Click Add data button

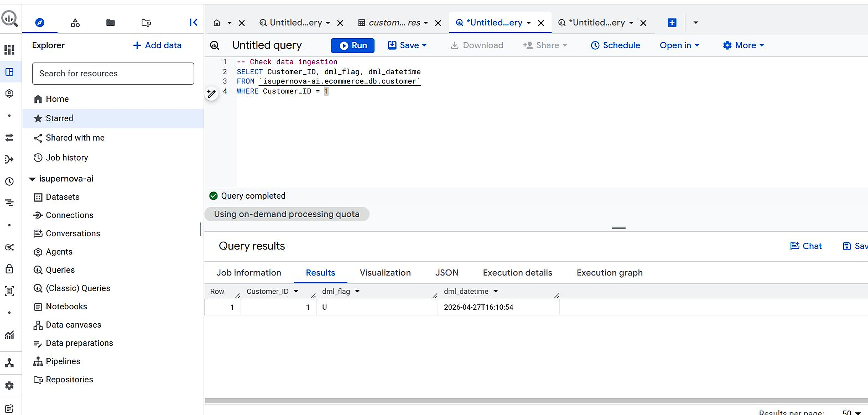coord(157,45)
